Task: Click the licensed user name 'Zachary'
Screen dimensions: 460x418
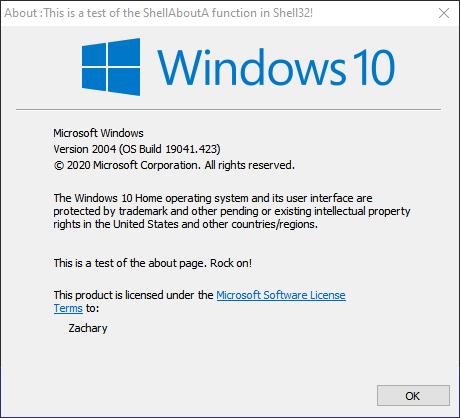Action: coord(88,328)
